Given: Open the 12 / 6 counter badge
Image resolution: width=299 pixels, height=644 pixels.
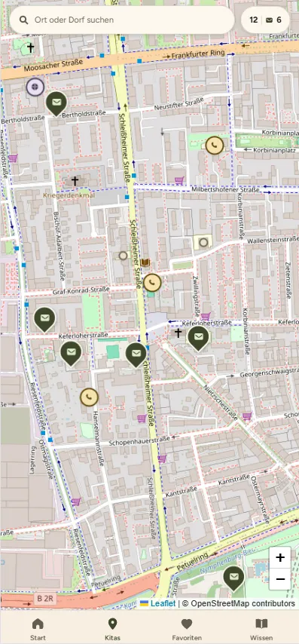Looking at the screenshot, I should [x=265, y=20].
